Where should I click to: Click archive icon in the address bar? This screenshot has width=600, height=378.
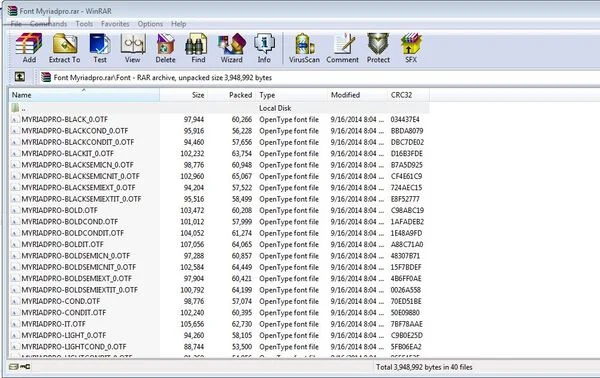pyautogui.click(x=46, y=77)
